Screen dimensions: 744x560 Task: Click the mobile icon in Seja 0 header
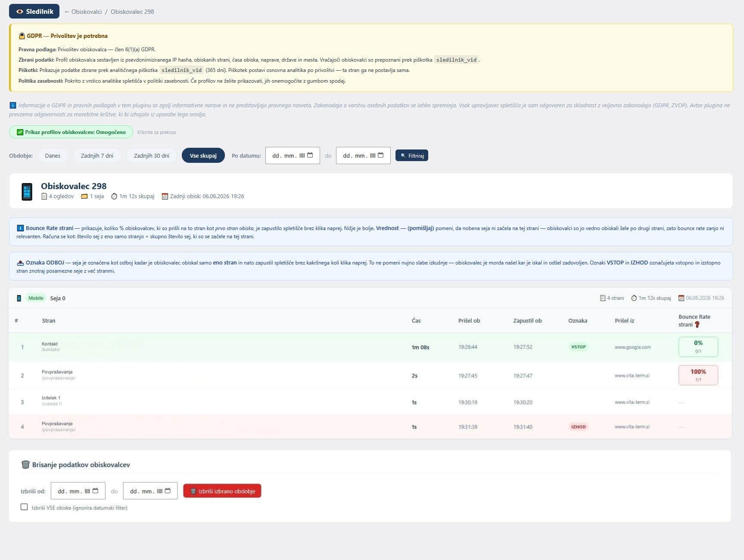tap(19, 298)
